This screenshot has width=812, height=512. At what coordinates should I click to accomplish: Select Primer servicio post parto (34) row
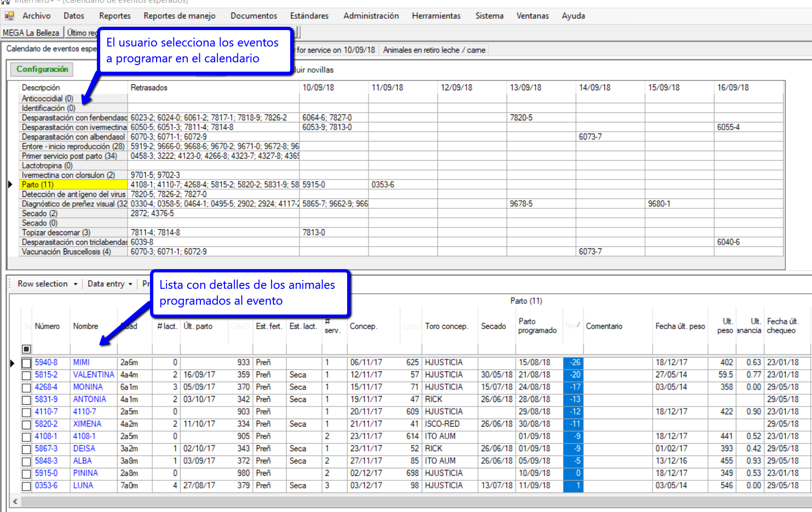pyautogui.click(x=73, y=156)
